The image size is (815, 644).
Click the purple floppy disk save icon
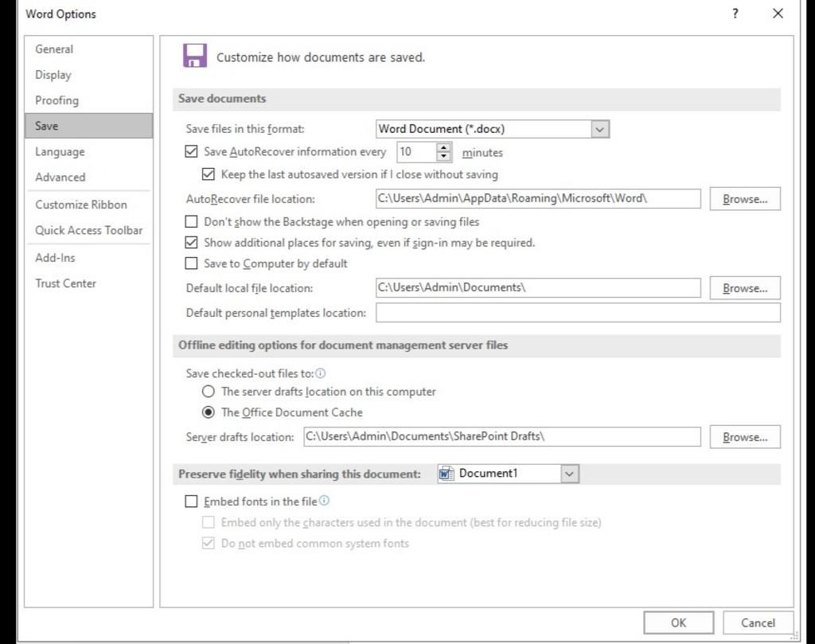[195, 56]
